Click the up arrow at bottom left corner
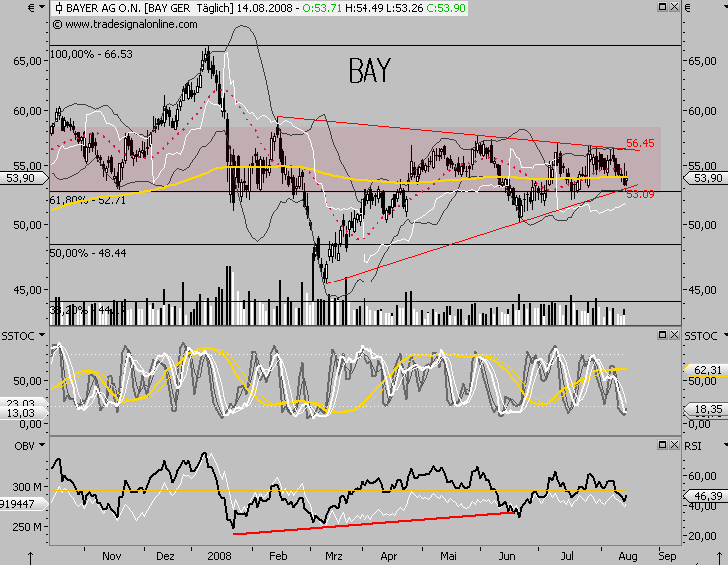Screen dimensions: 728x565 tap(30, 558)
